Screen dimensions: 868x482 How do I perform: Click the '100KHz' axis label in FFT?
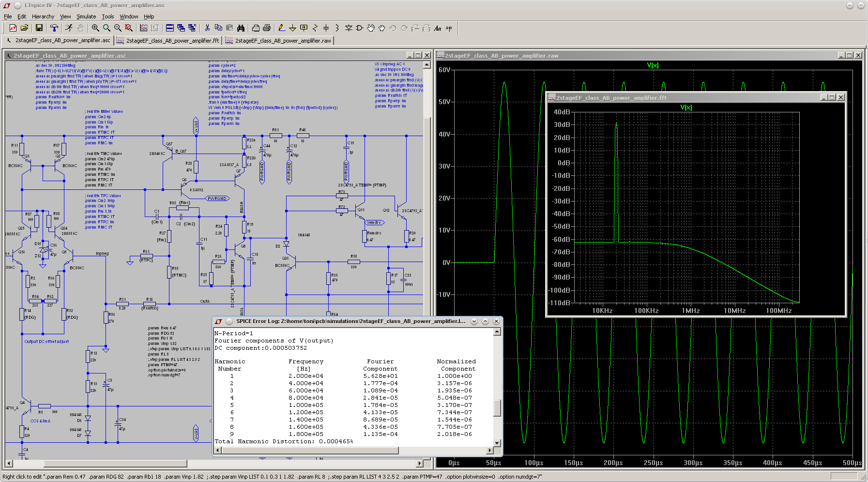(x=646, y=311)
